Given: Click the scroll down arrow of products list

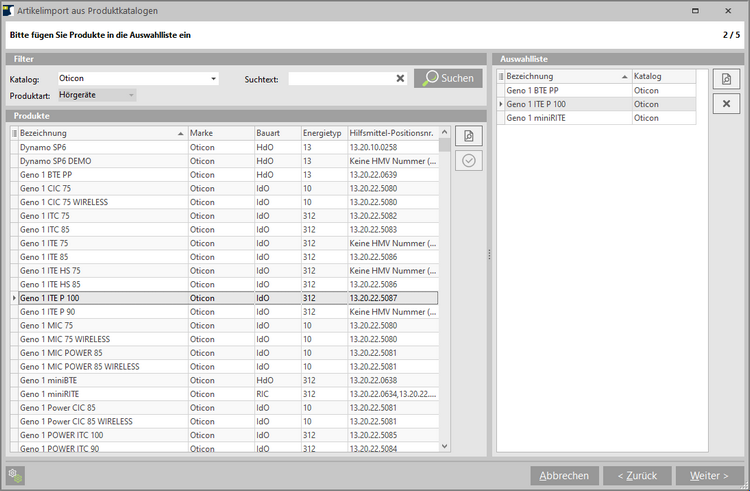Looking at the screenshot, I should coord(444,446).
